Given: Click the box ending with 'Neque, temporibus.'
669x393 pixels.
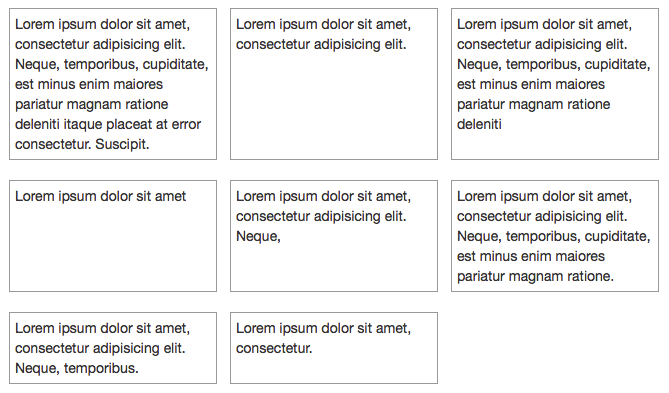Looking at the screenshot, I should pyautogui.click(x=113, y=348).
